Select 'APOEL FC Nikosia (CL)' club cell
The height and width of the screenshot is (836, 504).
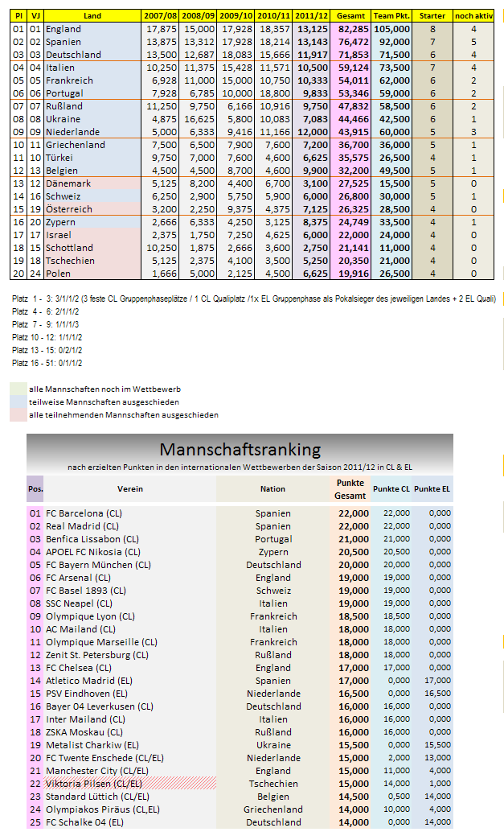pyautogui.click(x=130, y=552)
